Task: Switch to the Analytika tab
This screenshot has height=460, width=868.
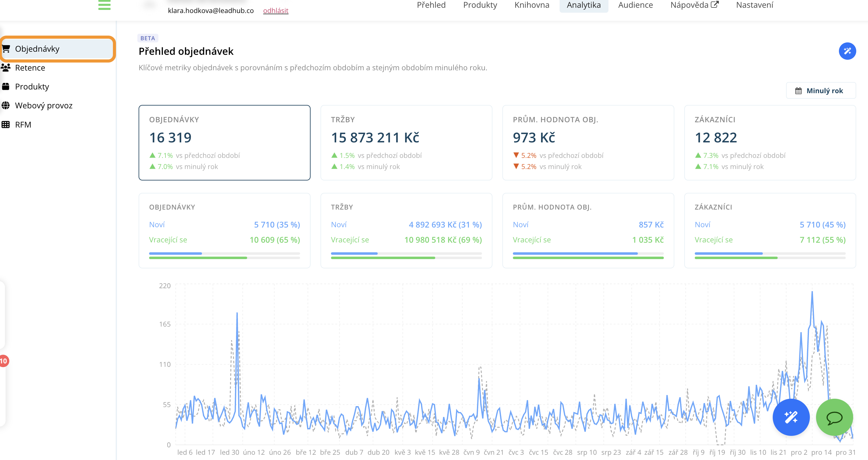Action: pyautogui.click(x=583, y=5)
